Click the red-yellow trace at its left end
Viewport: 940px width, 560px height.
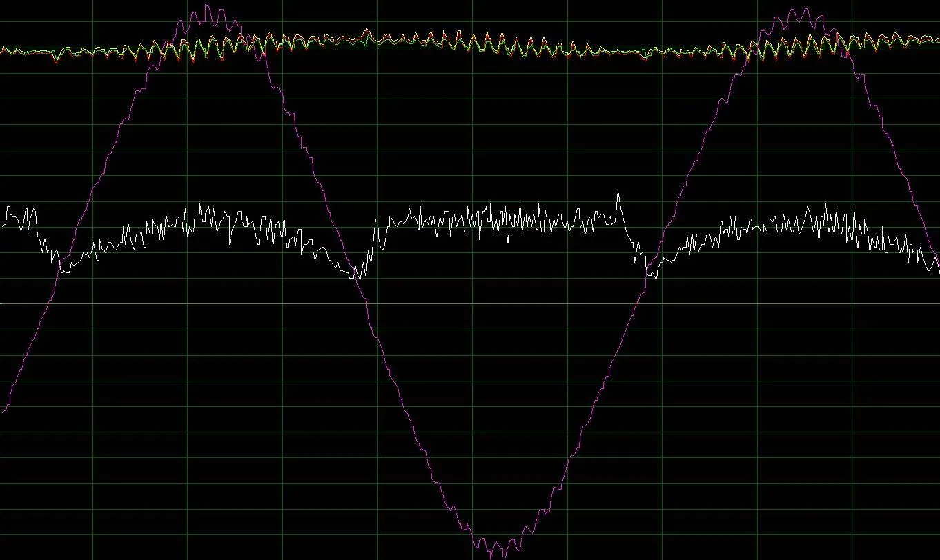(3, 50)
